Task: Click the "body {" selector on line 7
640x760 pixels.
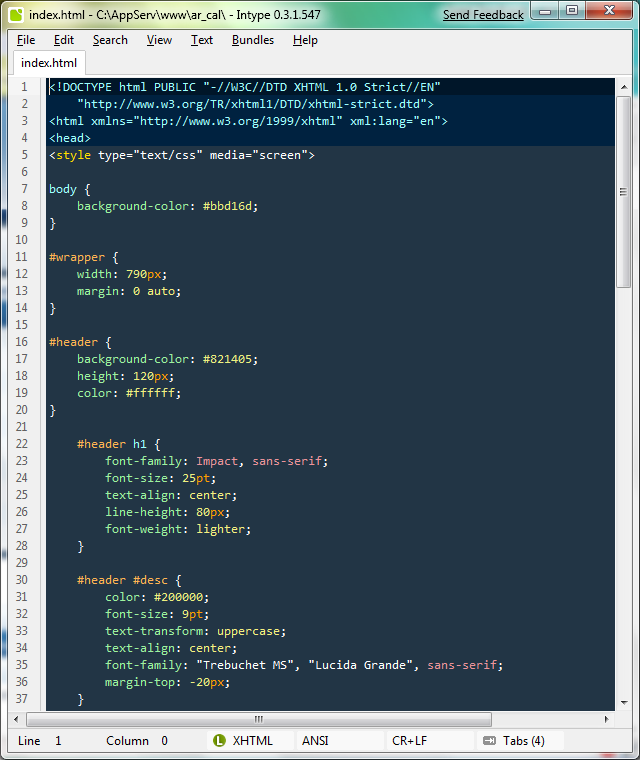Action: tap(70, 189)
